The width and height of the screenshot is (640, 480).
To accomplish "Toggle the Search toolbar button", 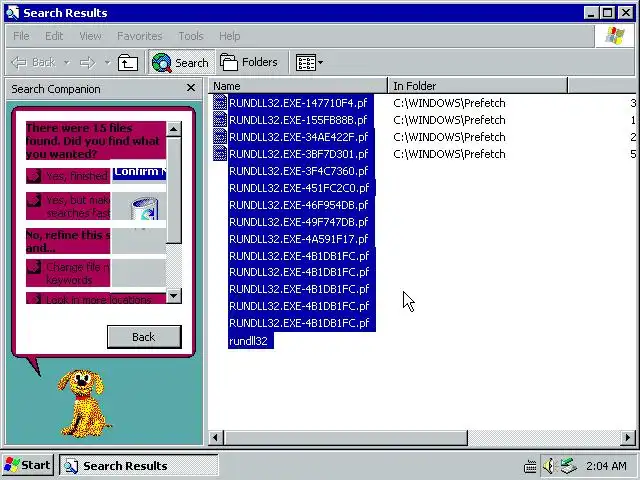I will pos(181,62).
